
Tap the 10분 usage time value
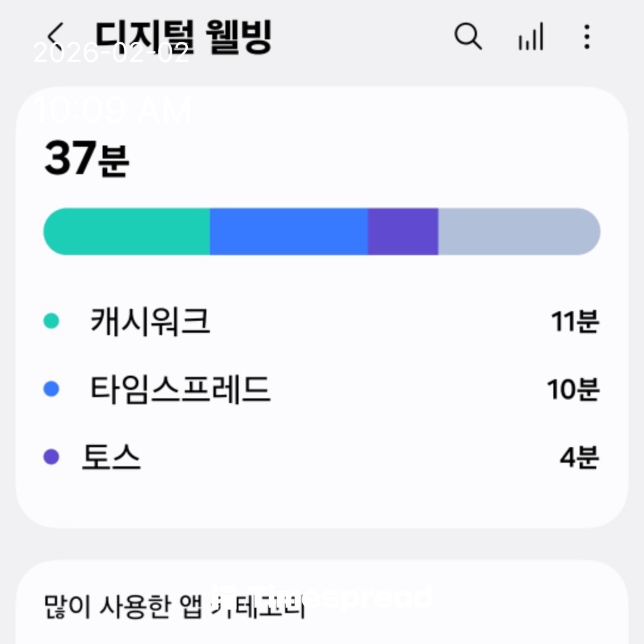click(572, 390)
